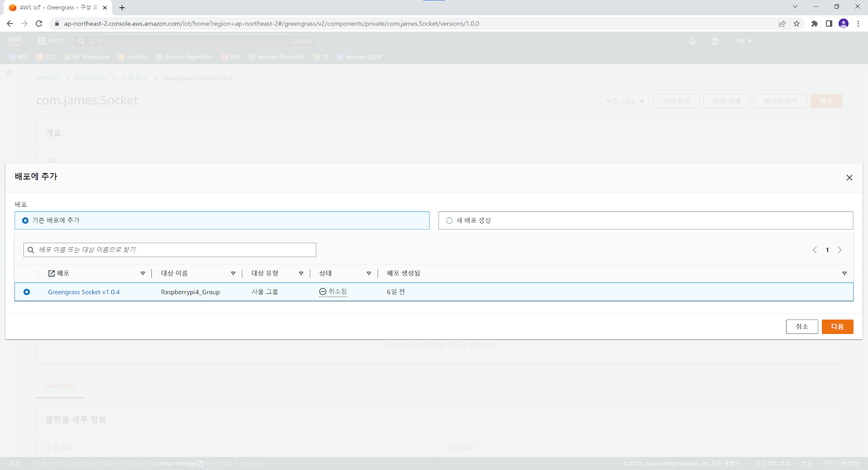Click the 버전 생성 button
Image resolution: width=868 pixels, height=470 pixels.
click(676, 101)
